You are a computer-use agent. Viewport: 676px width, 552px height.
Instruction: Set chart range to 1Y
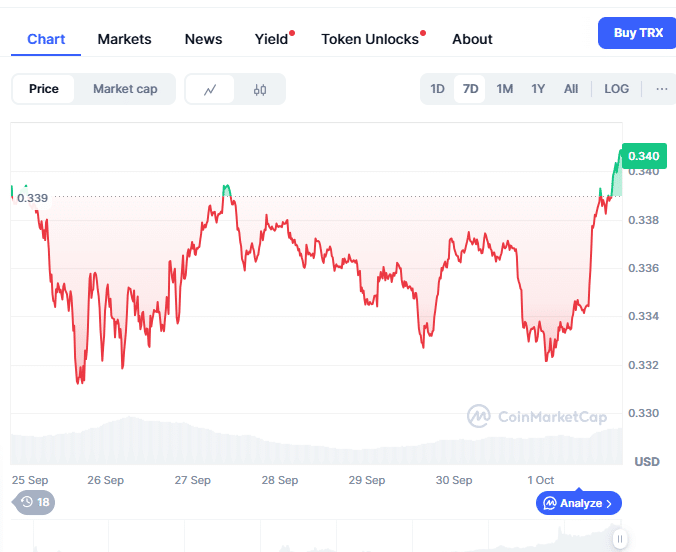(x=538, y=89)
